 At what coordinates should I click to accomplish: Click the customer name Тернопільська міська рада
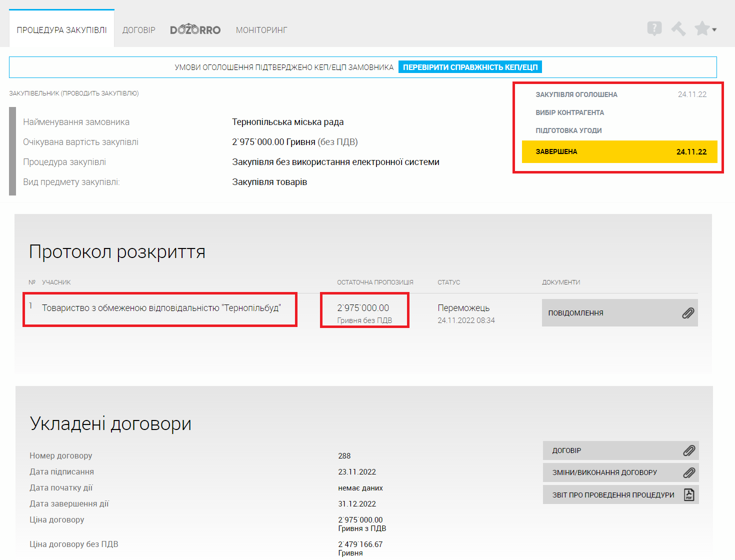point(287,122)
